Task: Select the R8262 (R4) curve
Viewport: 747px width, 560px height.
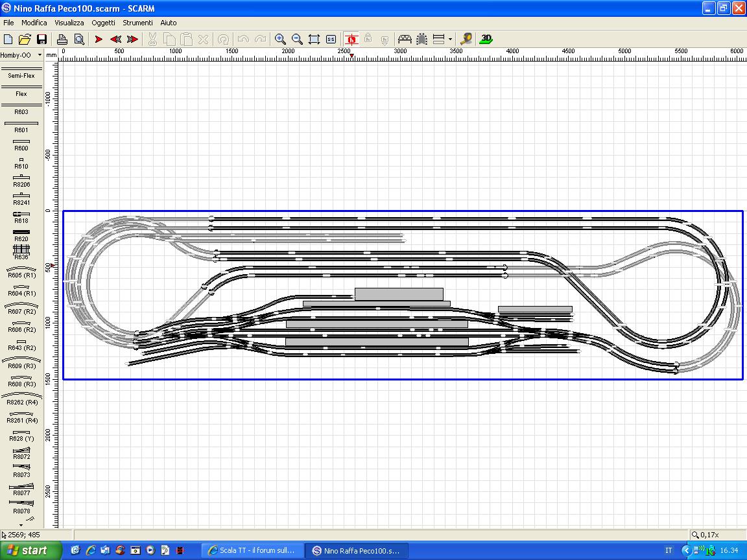Action: (21, 399)
